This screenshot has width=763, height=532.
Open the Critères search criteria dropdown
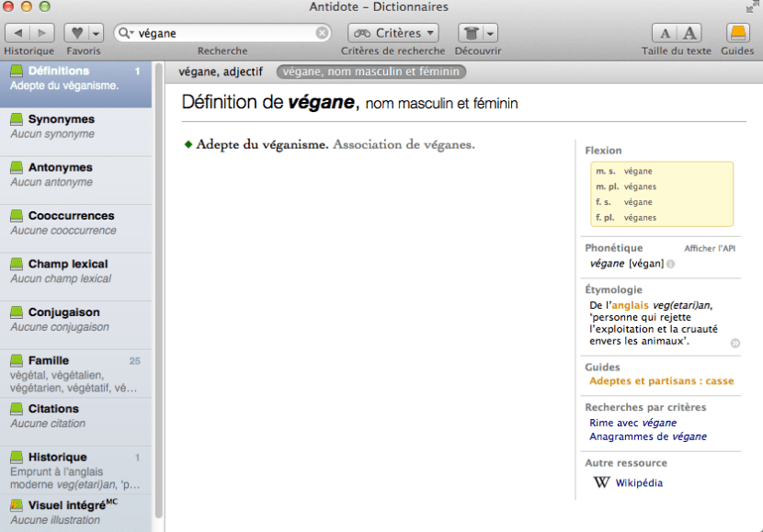(x=393, y=33)
